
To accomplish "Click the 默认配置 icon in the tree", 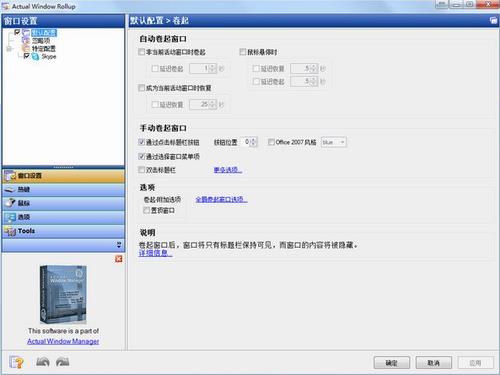I will 26,33.
